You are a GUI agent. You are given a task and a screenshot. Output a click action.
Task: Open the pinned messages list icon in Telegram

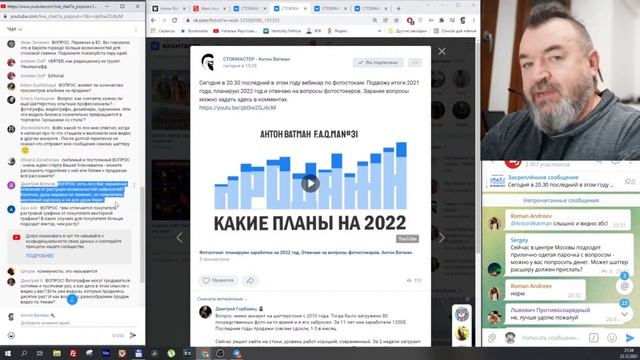pos(629,181)
